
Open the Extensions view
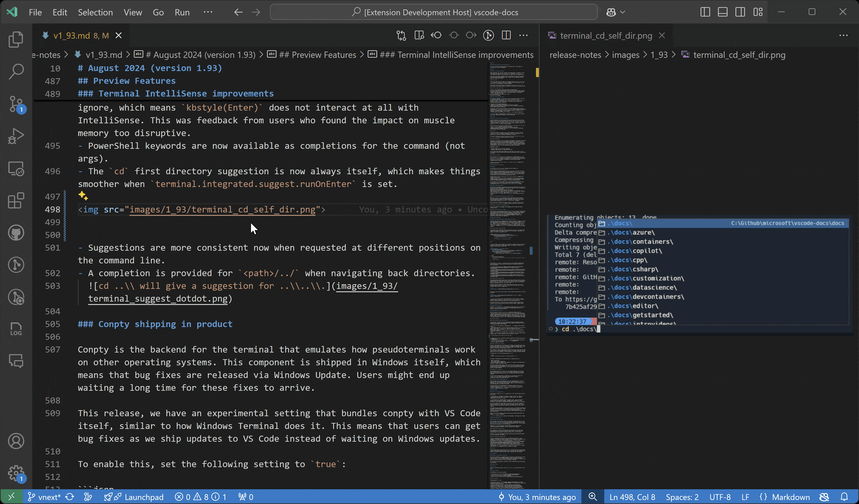[16, 201]
